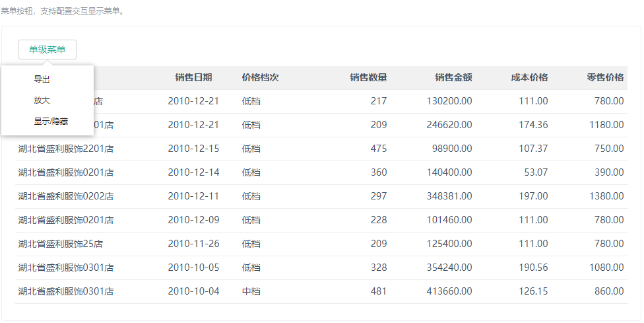Choose 导出 from the menu

[x=42, y=79]
